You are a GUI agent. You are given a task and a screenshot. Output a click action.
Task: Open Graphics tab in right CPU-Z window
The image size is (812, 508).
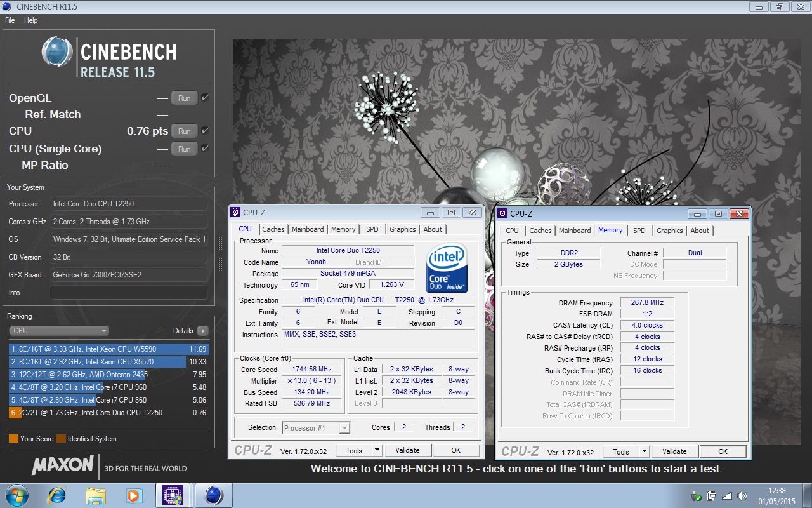(x=670, y=231)
